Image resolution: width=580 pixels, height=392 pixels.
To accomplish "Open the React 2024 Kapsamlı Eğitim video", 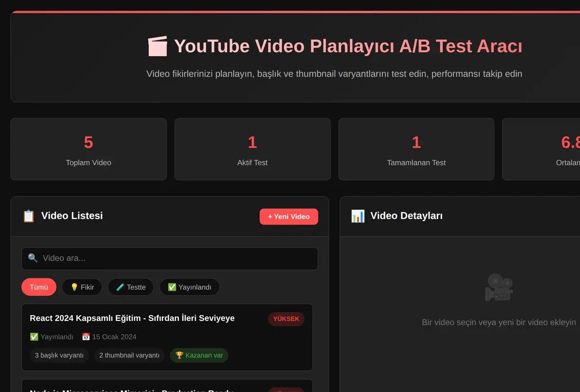I will 167,337.
